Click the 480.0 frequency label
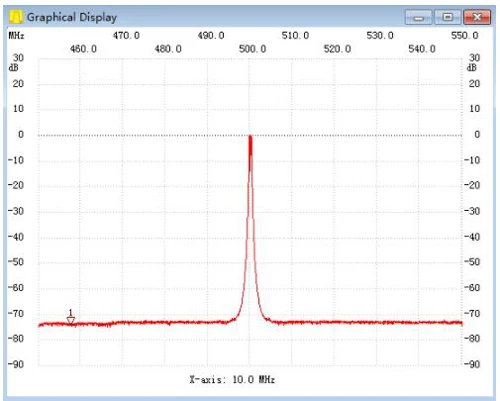Image resolution: width=500 pixels, height=401 pixels. (x=168, y=49)
